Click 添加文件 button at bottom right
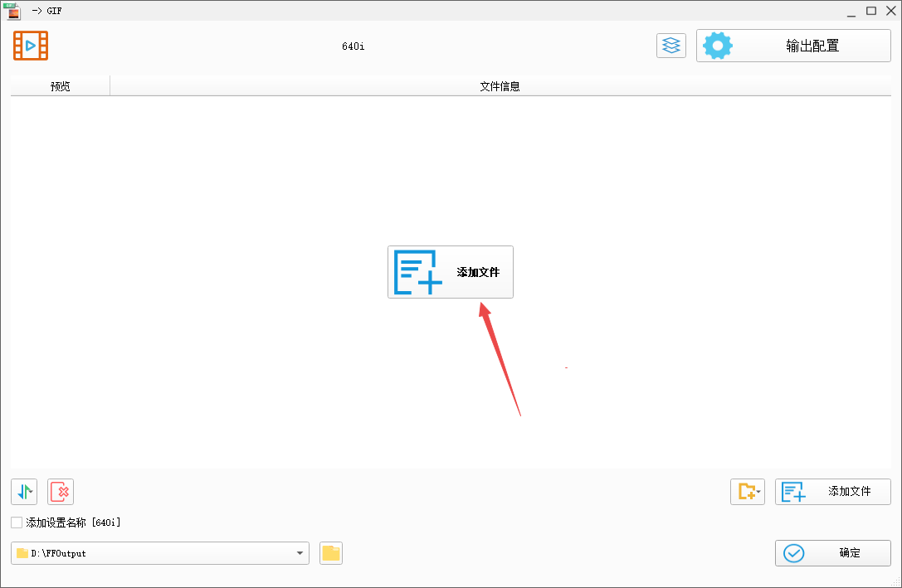The image size is (902, 588). pyautogui.click(x=832, y=492)
